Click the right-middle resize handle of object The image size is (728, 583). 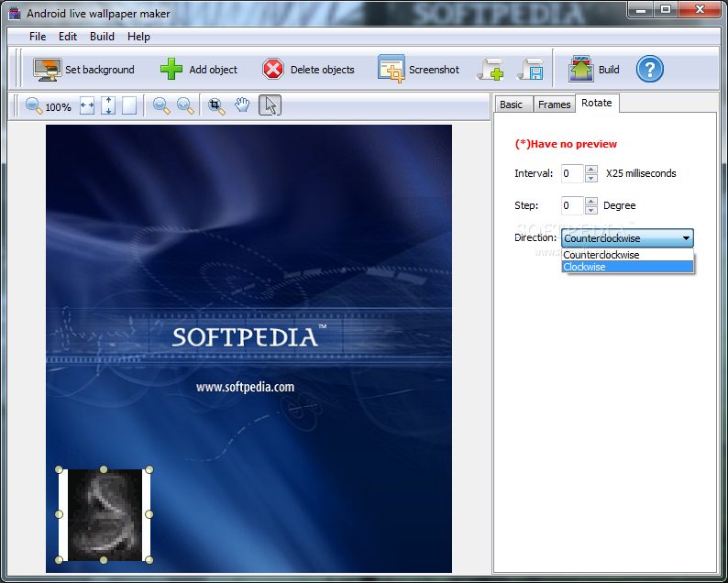point(149,514)
